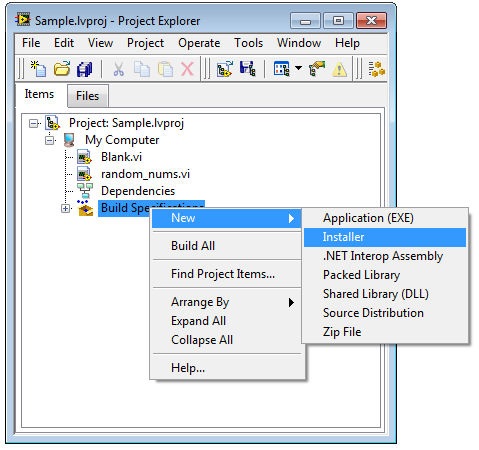479x450 pixels.
Task: Open the Tools menu
Action: (248, 43)
